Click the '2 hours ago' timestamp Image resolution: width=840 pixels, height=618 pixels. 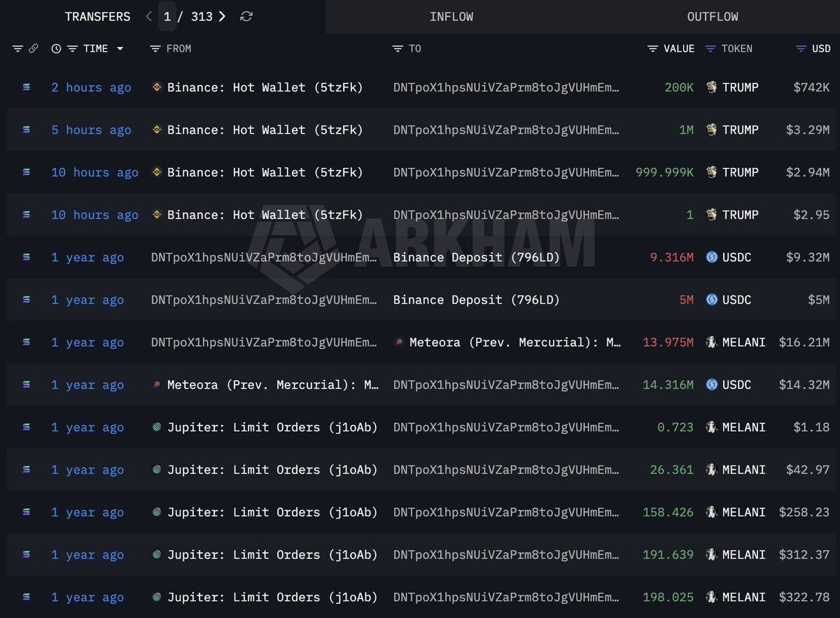coord(91,87)
